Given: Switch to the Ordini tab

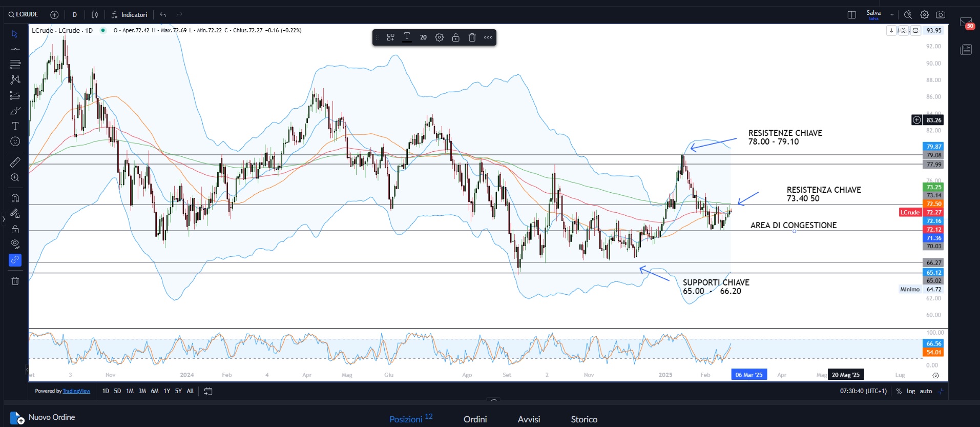Looking at the screenshot, I should (475, 419).
